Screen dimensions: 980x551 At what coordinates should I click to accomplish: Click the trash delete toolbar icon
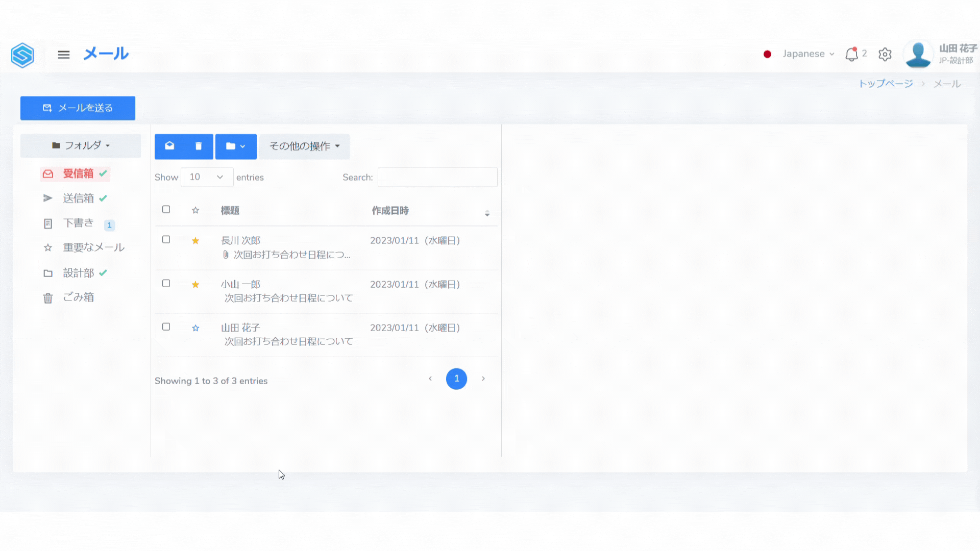pos(199,146)
